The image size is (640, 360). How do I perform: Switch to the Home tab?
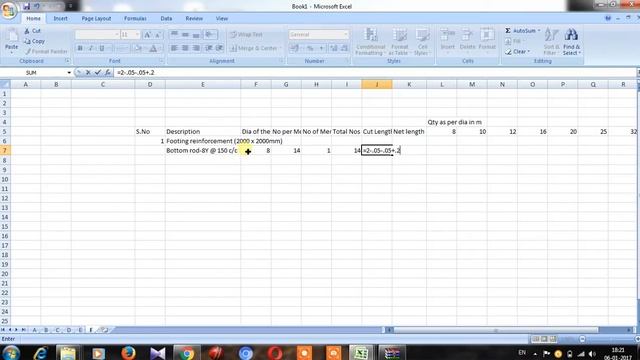point(33,18)
